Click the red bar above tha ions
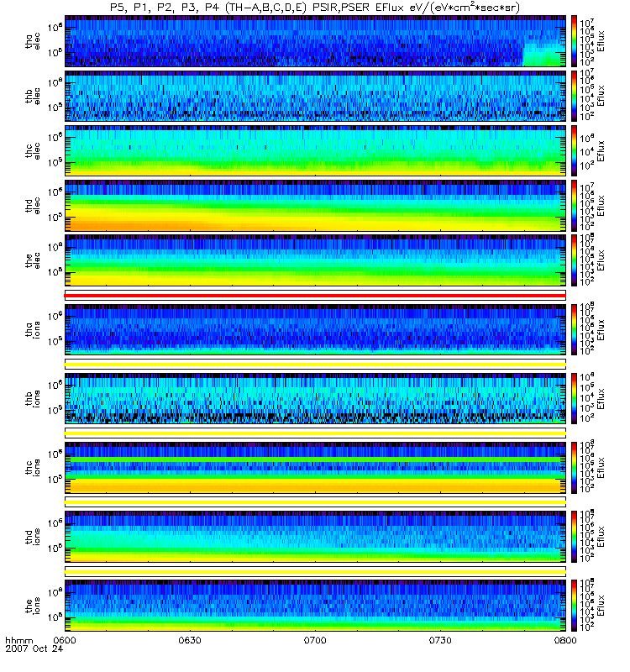The image size is (630, 672). [316, 296]
